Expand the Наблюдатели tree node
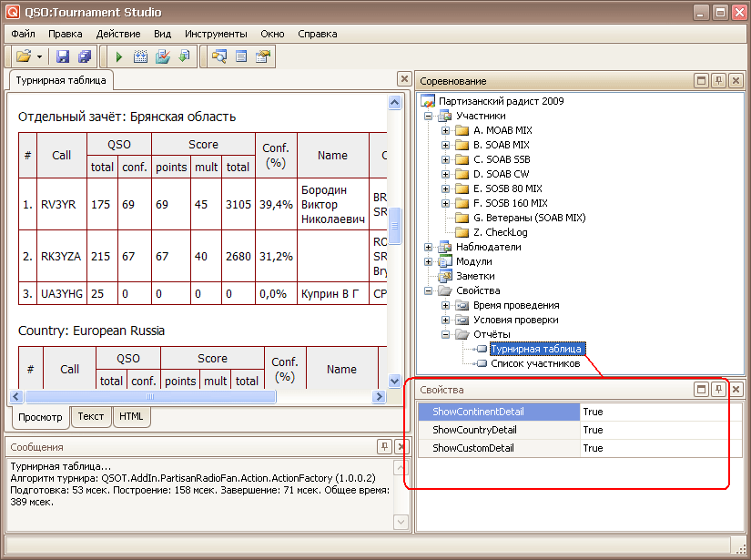Image resolution: width=751 pixels, height=560 pixels. [429, 247]
